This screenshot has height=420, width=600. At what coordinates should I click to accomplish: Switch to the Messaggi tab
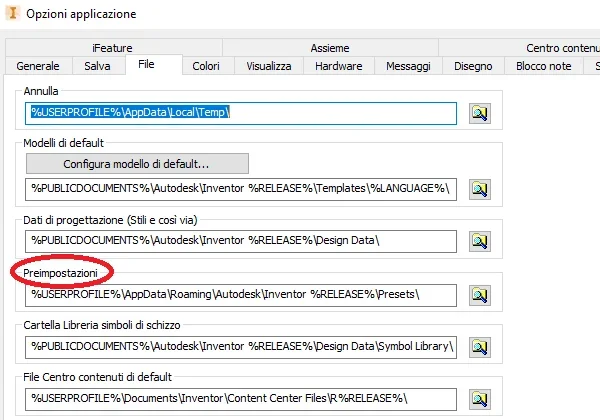point(408,66)
